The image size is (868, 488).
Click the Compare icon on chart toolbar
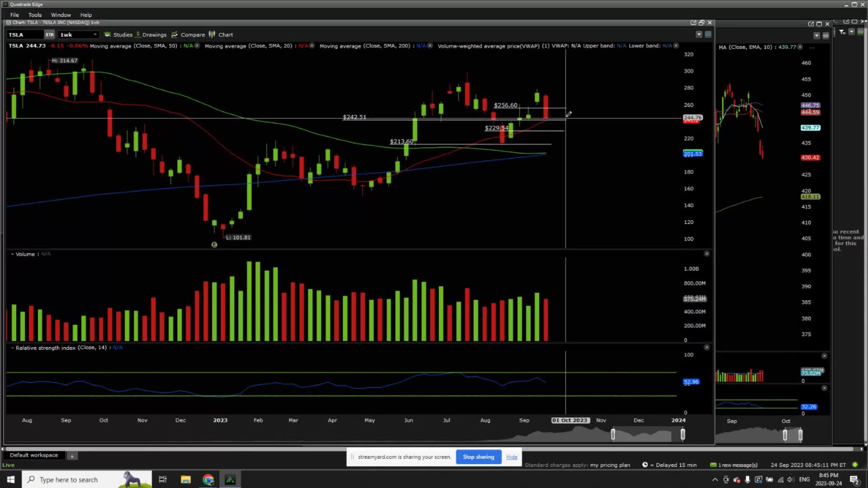click(x=175, y=34)
